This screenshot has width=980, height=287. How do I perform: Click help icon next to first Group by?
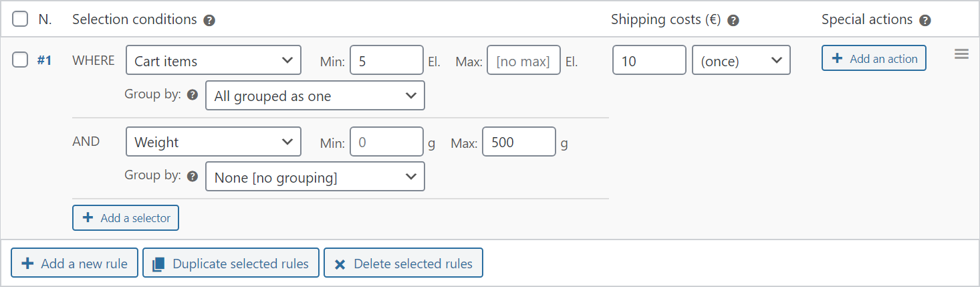(x=193, y=95)
